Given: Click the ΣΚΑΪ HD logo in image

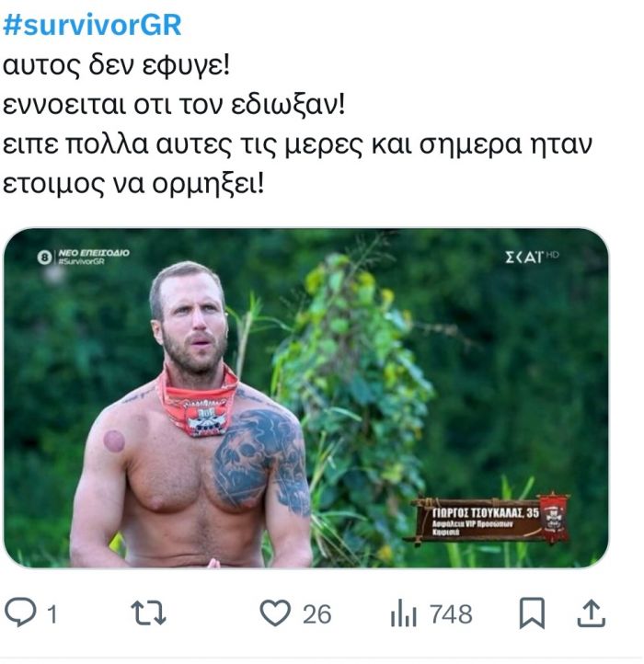Looking at the screenshot, I should 532,257.
